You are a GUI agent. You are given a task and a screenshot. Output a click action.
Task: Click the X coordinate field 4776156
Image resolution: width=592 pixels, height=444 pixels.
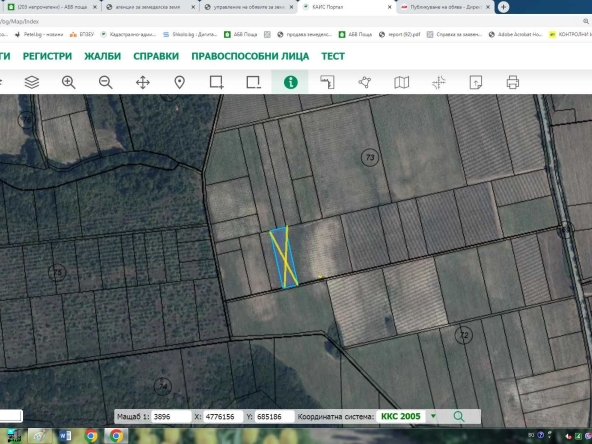(x=223, y=417)
